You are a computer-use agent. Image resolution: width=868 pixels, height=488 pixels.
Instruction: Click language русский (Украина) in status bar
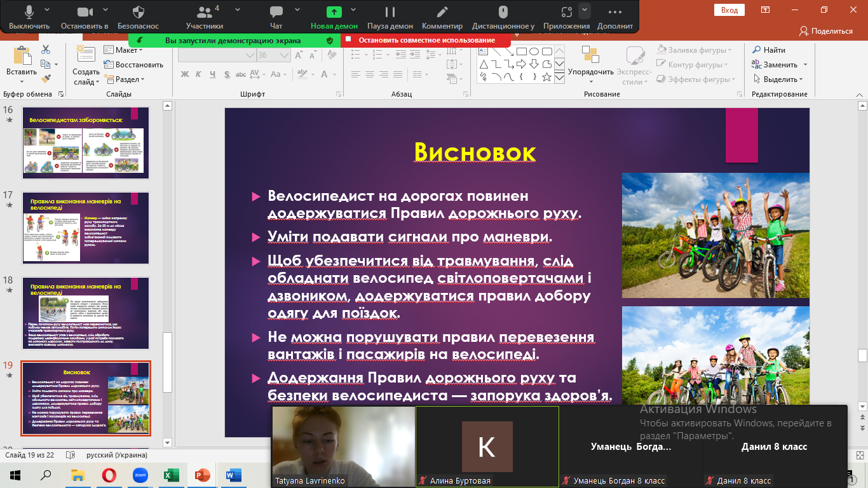click(x=116, y=455)
